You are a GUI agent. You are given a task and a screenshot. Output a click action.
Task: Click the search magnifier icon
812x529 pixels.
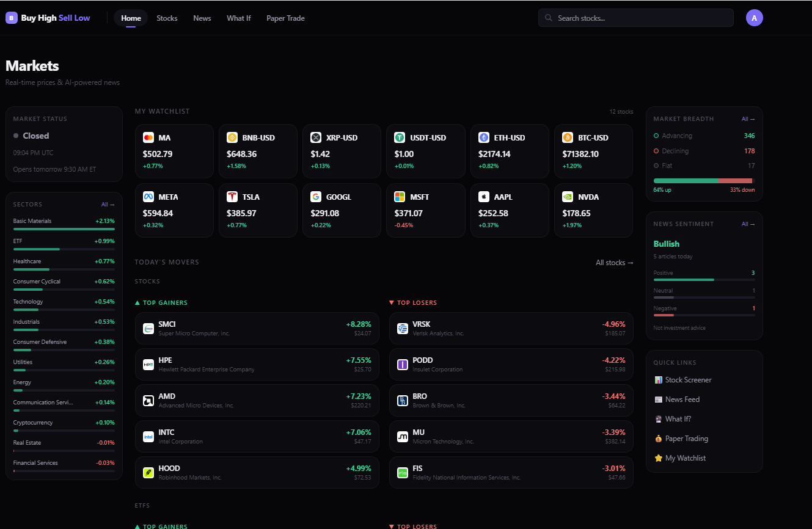point(549,18)
